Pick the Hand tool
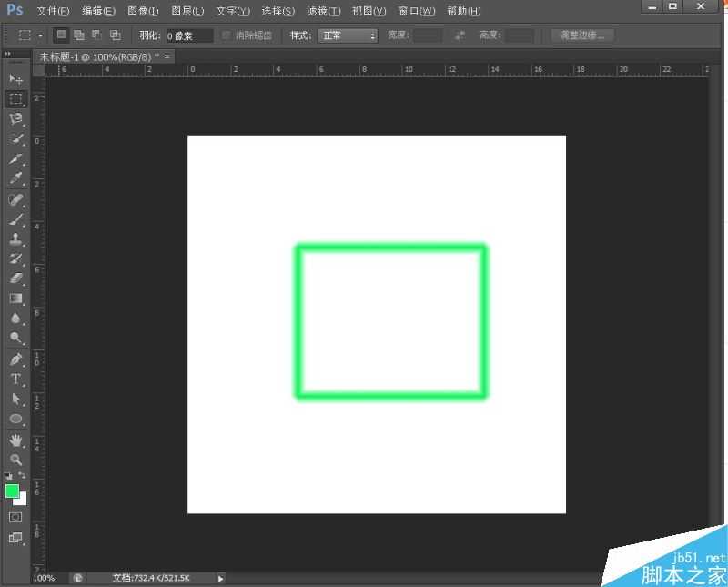Image resolution: width=728 pixels, height=587 pixels. 15,440
